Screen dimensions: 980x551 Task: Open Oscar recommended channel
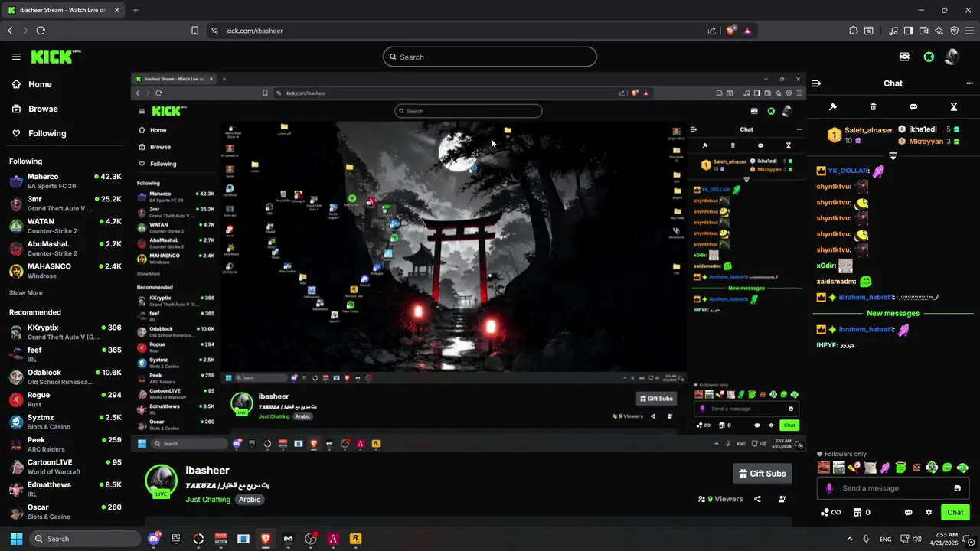click(65, 511)
